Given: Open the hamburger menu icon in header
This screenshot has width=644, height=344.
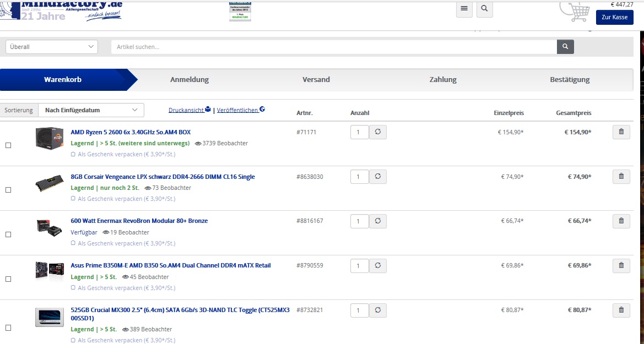Looking at the screenshot, I should [464, 9].
